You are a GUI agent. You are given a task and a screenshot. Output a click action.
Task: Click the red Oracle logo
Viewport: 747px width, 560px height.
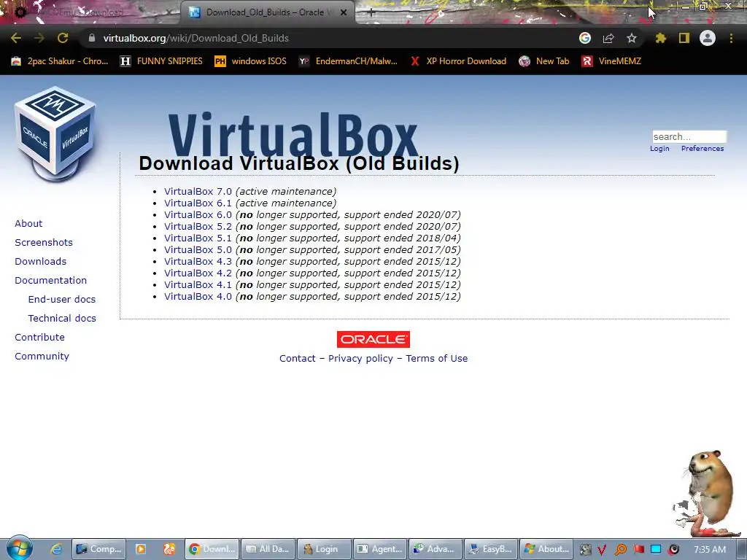tap(373, 340)
